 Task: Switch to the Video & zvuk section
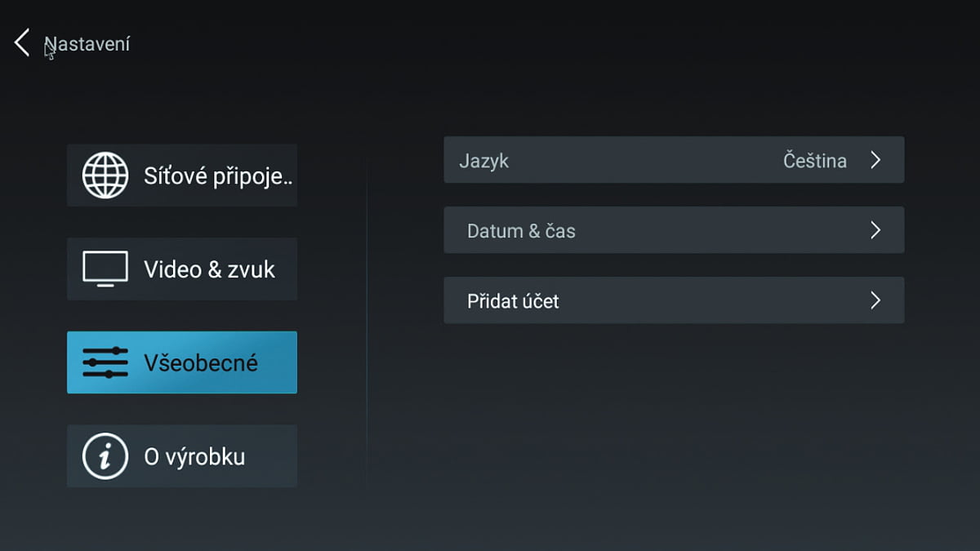[181, 269]
